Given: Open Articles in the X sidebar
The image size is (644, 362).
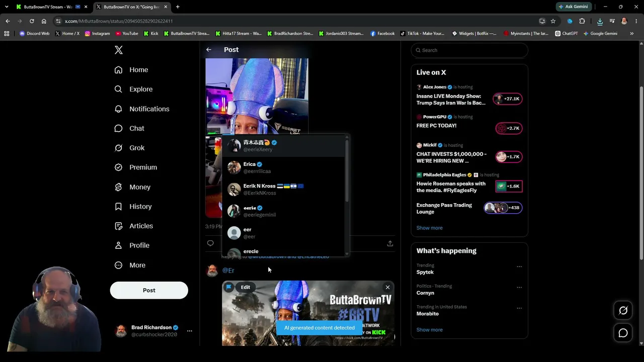Looking at the screenshot, I should click(134, 226).
